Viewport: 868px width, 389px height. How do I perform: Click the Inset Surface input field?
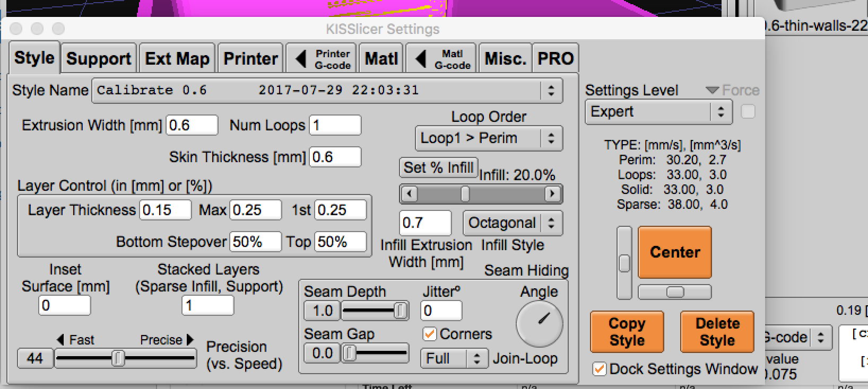(65, 306)
